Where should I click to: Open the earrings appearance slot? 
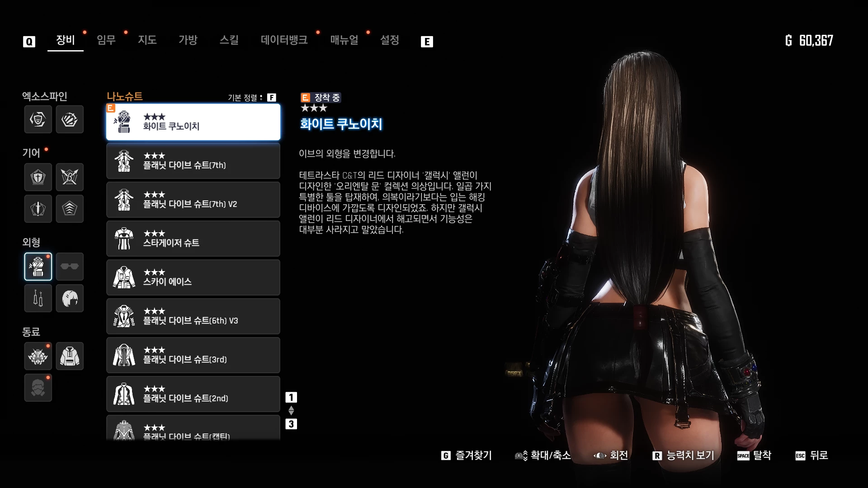[38, 298]
